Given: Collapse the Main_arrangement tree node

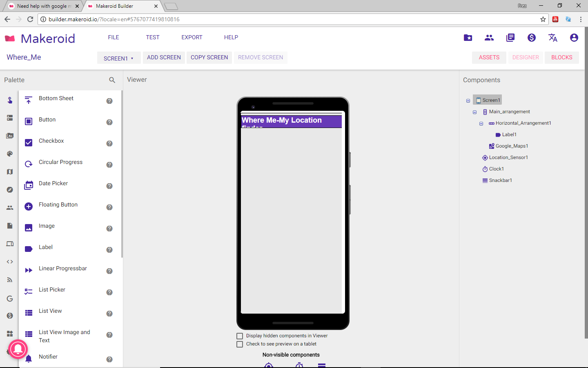Looking at the screenshot, I should pos(474,112).
